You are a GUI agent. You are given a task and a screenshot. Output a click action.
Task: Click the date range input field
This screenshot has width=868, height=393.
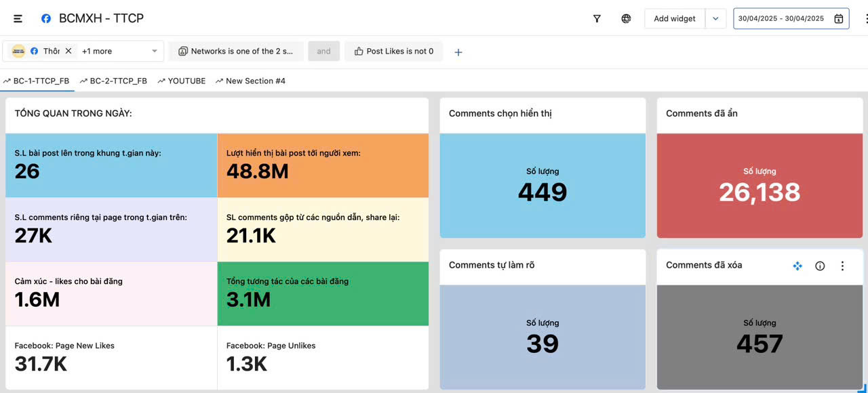pos(781,19)
